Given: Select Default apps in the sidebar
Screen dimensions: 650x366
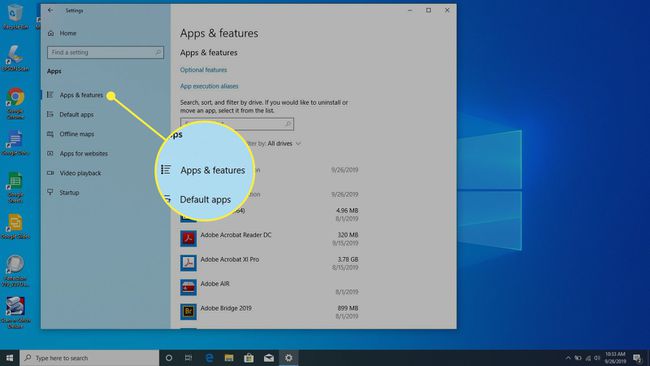Looking at the screenshot, I should coord(77,115).
